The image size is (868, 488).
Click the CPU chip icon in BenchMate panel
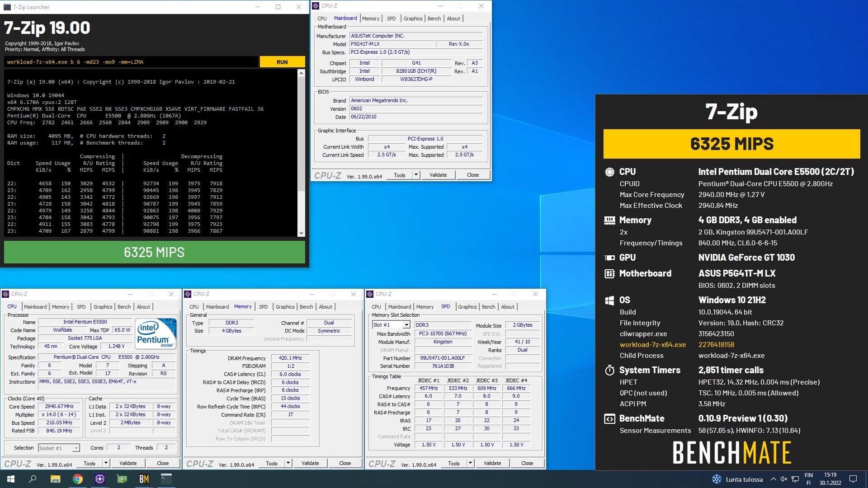(x=609, y=172)
